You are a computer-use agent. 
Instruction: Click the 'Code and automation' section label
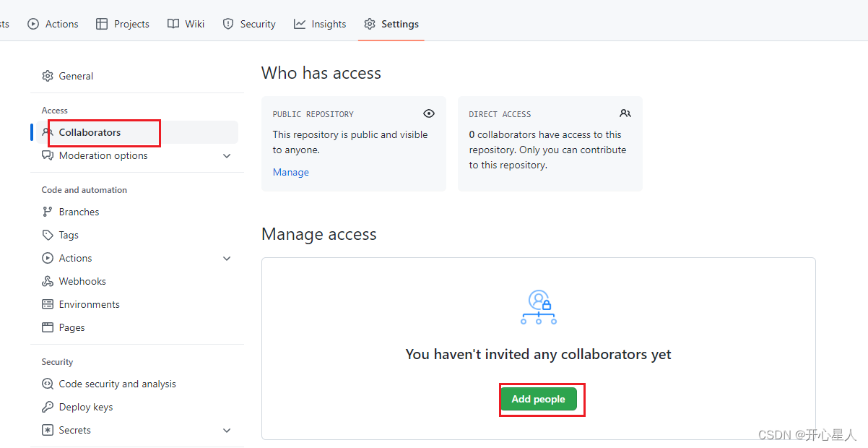pyautogui.click(x=84, y=190)
